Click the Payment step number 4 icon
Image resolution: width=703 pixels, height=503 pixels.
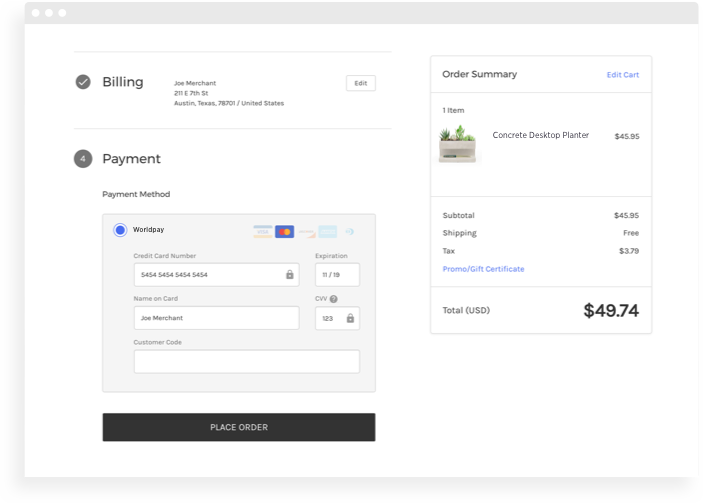[83, 159]
